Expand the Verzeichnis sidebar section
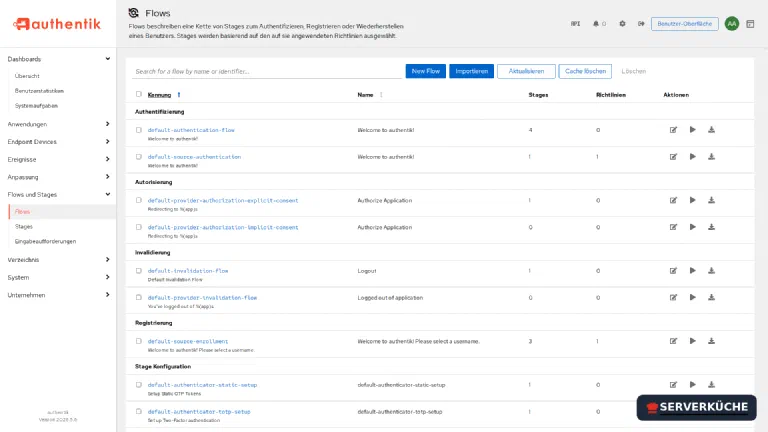Screen dimensions: 768x432 point(58,260)
